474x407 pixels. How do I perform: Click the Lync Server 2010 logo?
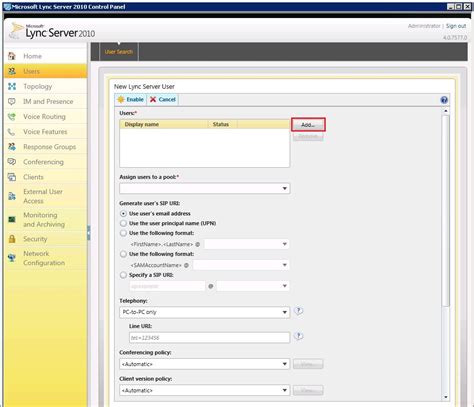pyautogui.click(x=52, y=31)
